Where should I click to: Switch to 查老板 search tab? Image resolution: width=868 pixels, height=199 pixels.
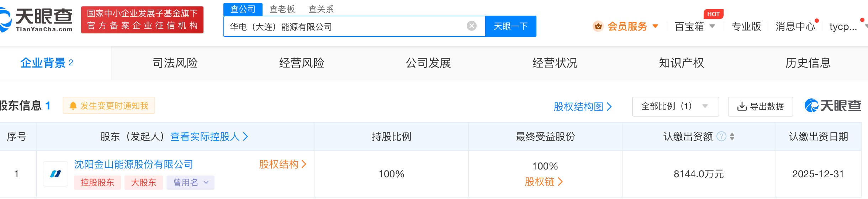tap(282, 9)
